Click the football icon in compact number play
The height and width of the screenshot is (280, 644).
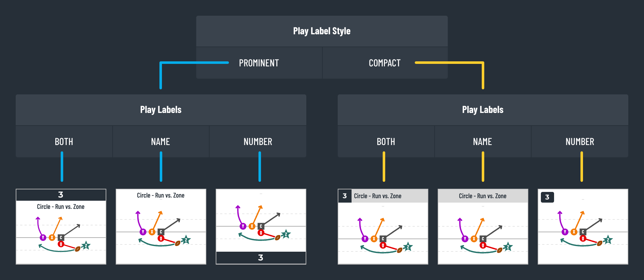pyautogui.click(x=599, y=243)
